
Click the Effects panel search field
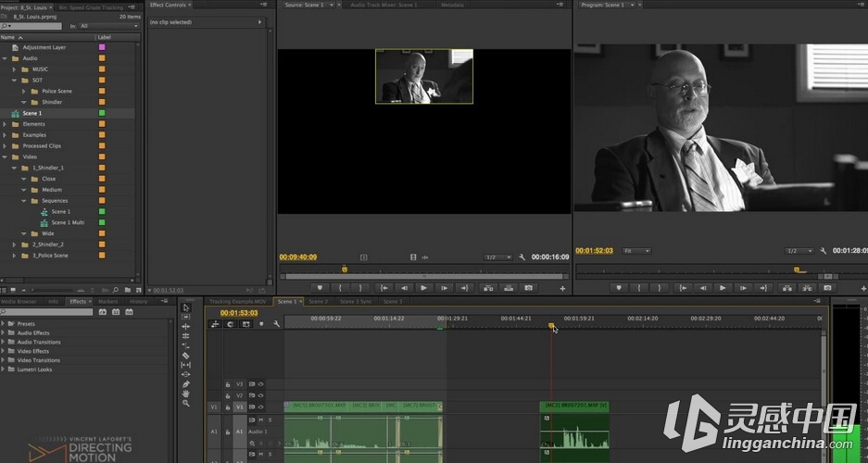(x=46, y=312)
